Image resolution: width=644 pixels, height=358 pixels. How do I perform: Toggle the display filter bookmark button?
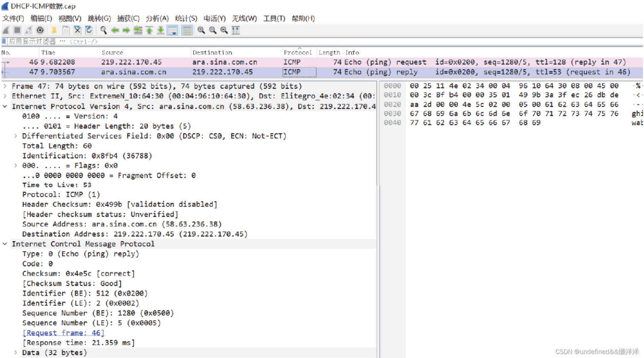3,41
